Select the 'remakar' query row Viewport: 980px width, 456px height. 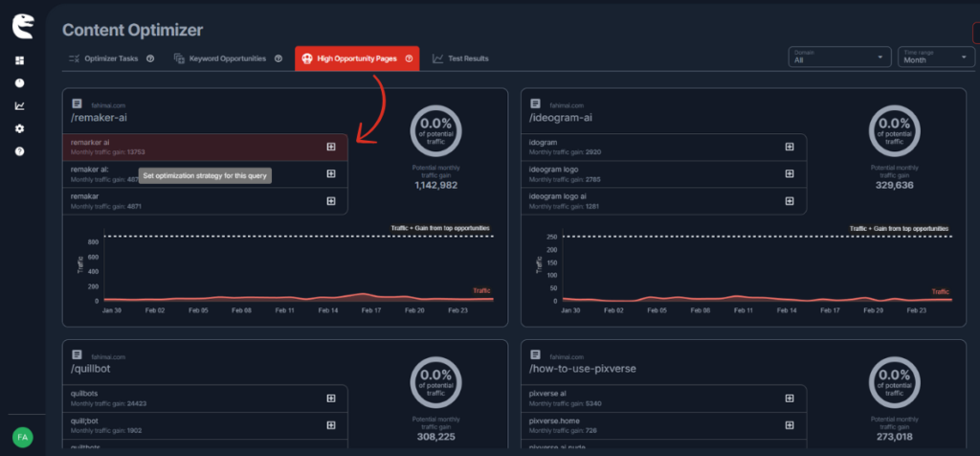click(205, 201)
